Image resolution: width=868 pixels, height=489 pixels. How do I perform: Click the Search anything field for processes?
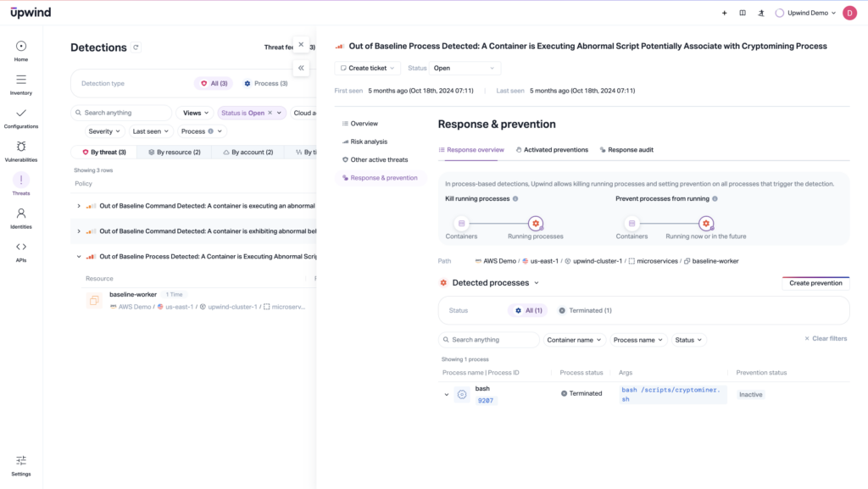489,340
